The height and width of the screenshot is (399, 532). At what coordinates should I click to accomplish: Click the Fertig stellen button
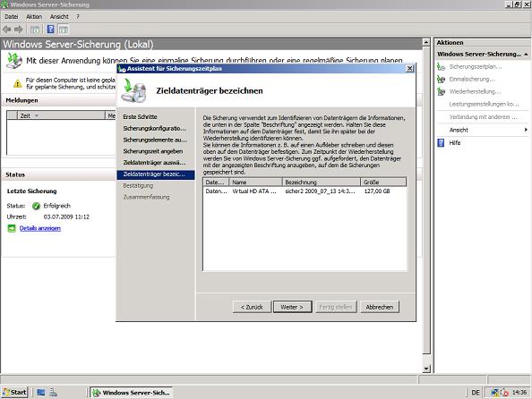tap(336, 307)
